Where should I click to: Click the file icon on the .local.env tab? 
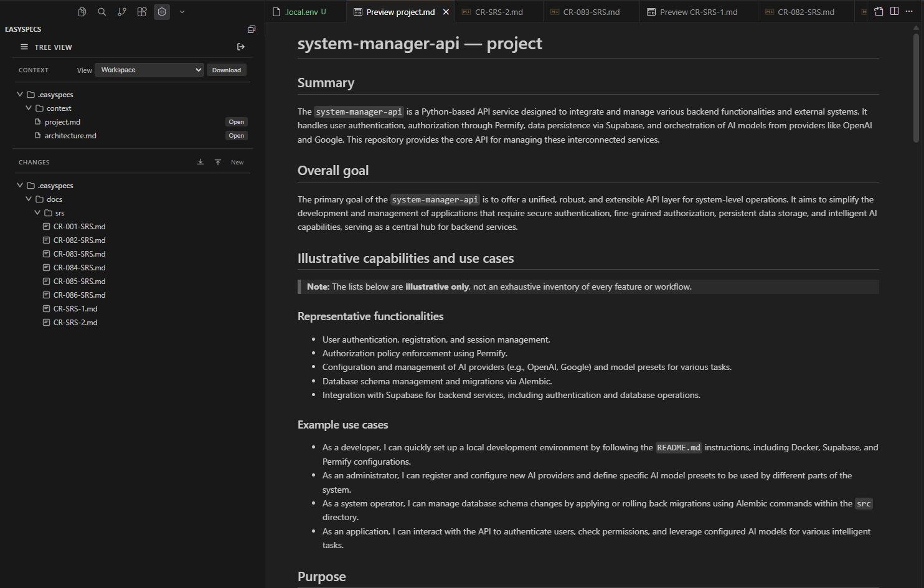[x=276, y=12]
